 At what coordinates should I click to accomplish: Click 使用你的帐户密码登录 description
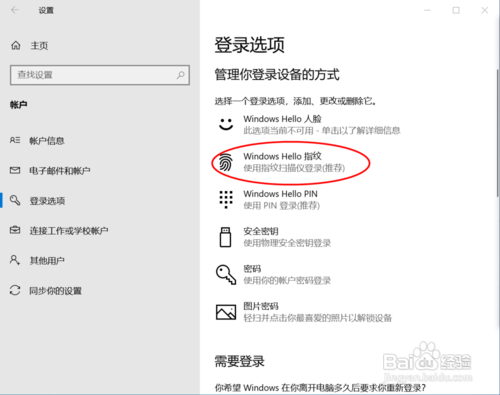coord(287,280)
